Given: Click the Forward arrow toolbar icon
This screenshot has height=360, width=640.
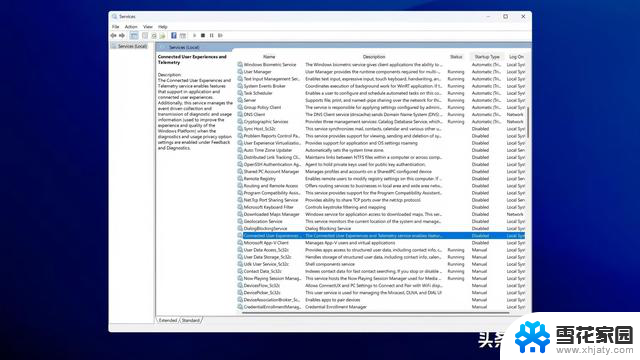Looking at the screenshot, I should pyautogui.click(x=122, y=36).
